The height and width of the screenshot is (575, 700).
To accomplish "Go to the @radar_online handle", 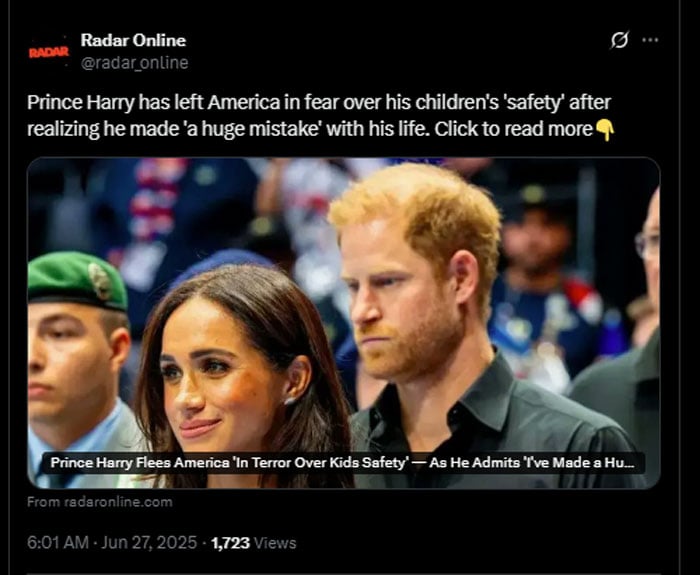I will pos(134,62).
